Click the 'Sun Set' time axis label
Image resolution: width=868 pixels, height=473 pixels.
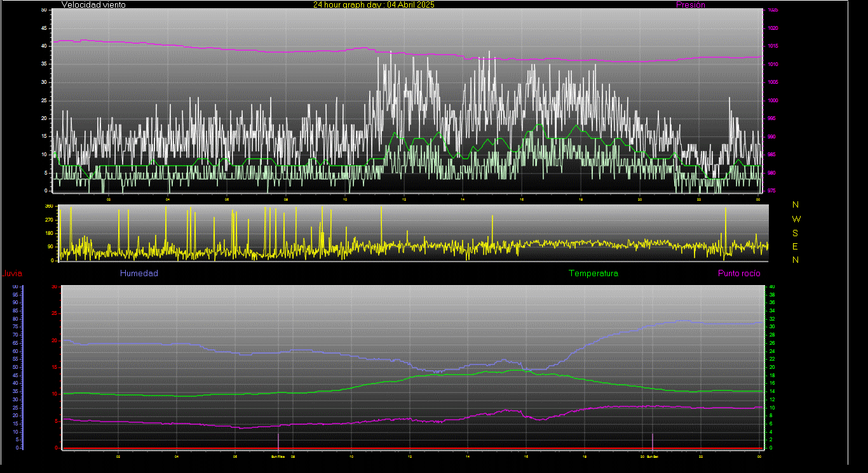653,456
